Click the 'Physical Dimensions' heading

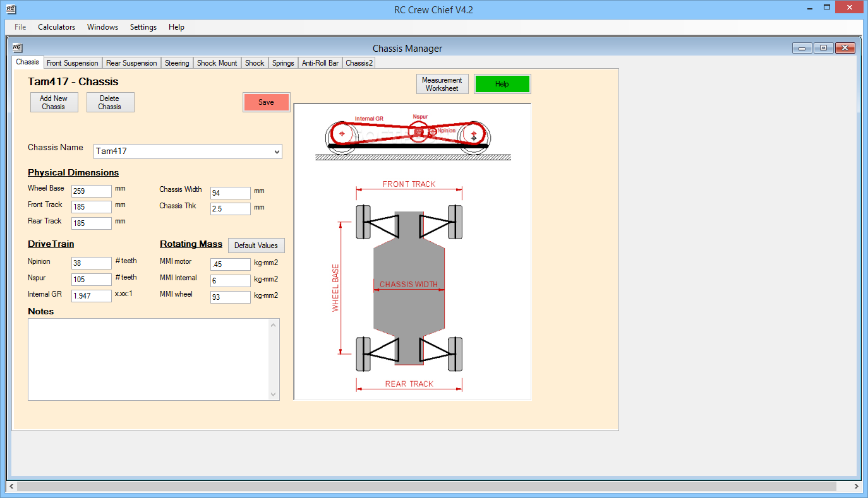tap(73, 172)
